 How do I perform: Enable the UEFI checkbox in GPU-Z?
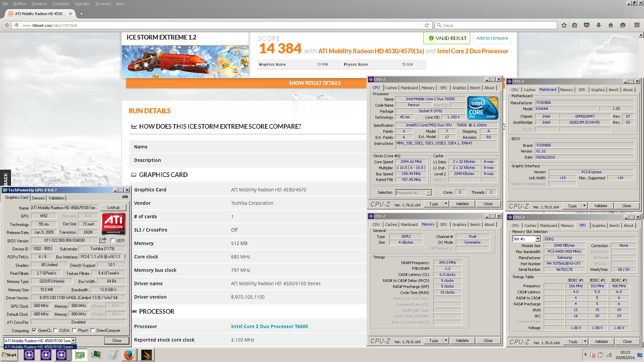(x=112, y=240)
